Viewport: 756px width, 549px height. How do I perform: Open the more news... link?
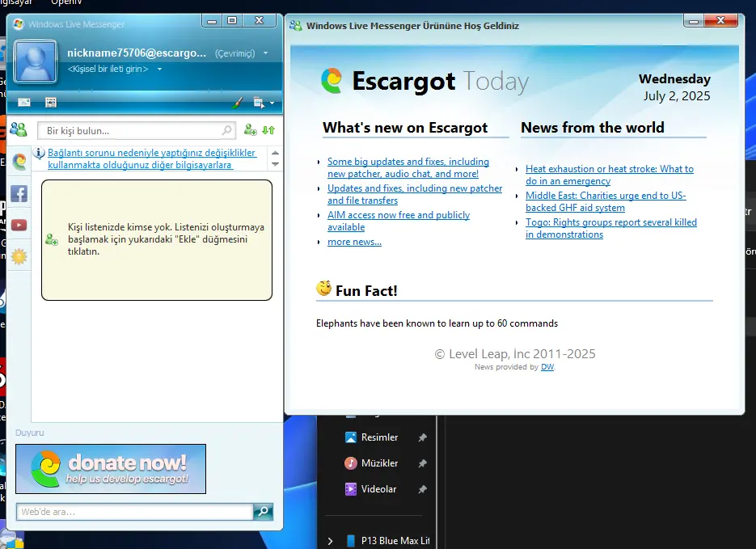click(354, 242)
